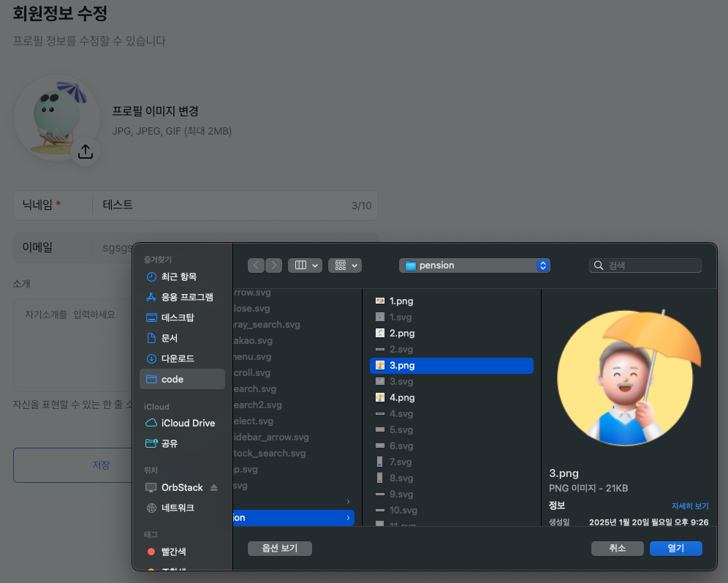Click the 6.svg file row
This screenshot has width=728, height=583.
pos(451,446)
